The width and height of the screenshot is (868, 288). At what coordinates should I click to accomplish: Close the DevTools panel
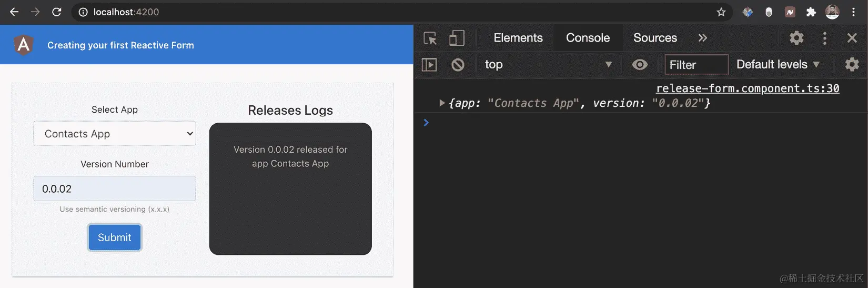[852, 38]
